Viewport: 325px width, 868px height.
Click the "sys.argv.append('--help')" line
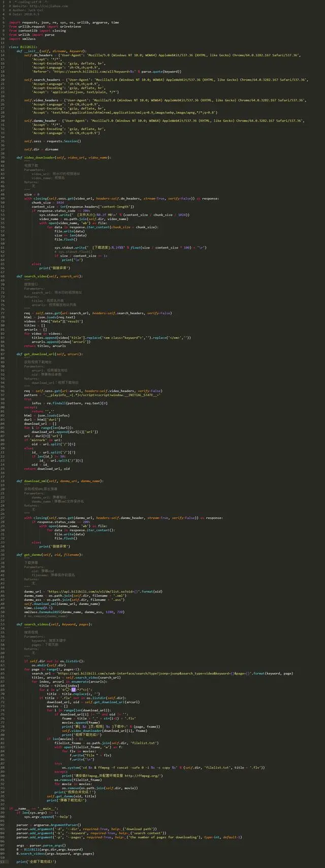[x=47, y=816]
